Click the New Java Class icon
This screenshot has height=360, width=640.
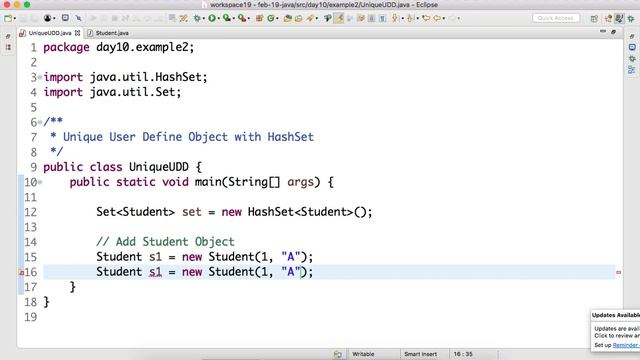271,18
